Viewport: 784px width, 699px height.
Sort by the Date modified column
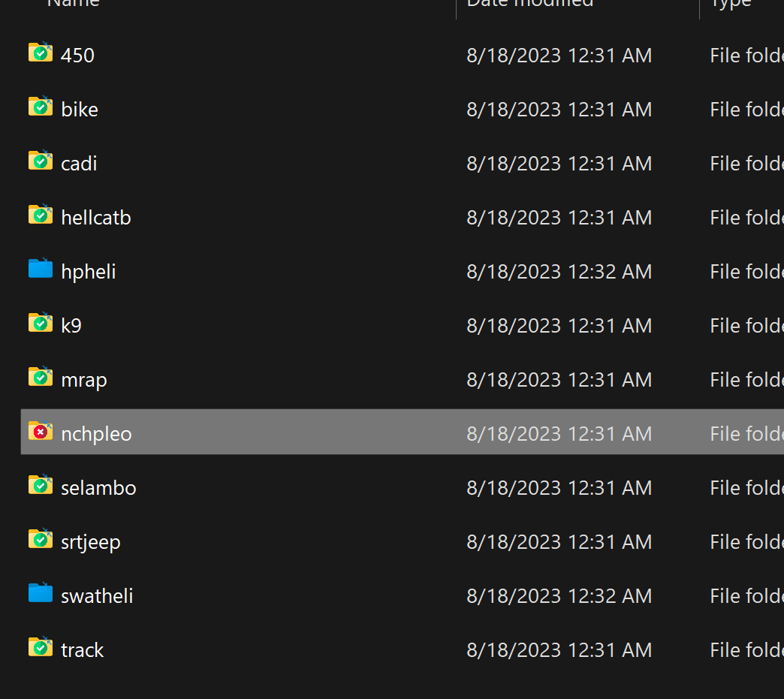click(530, 3)
